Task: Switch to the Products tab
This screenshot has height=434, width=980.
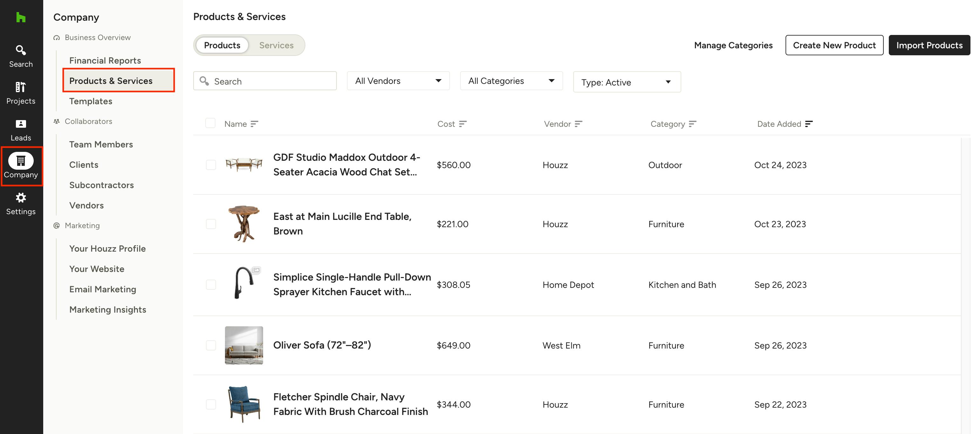Action: coord(222,45)
